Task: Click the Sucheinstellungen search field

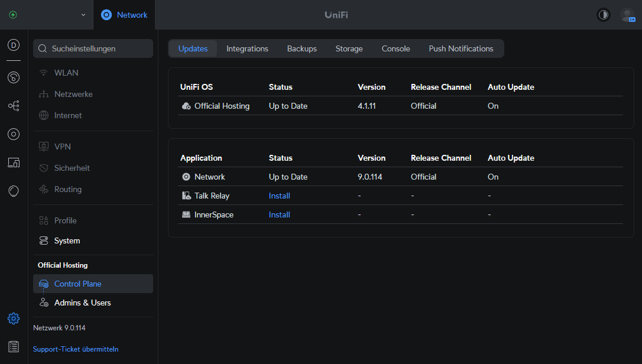Action: point(93,48)
